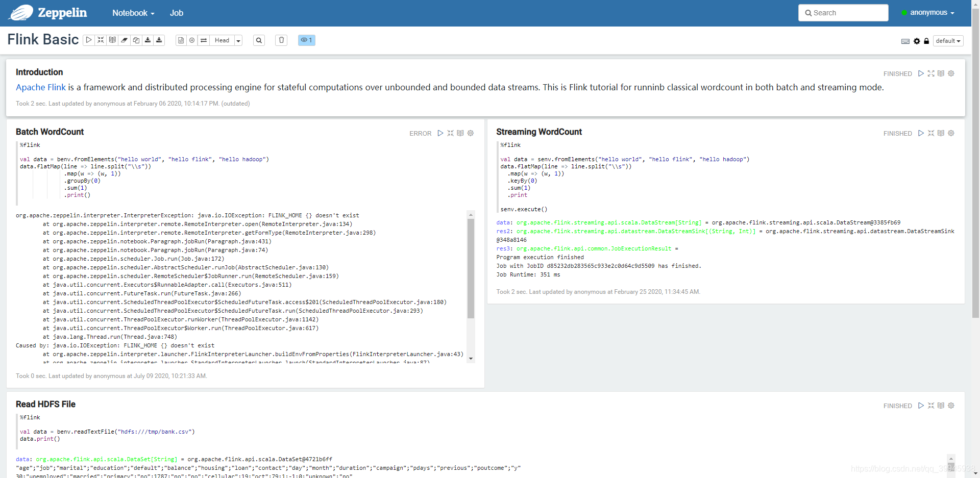The width and height of the screenshot is (980, 478).
Task: Click the ERROR status of Batch WordCount
Action: (420, 134)
